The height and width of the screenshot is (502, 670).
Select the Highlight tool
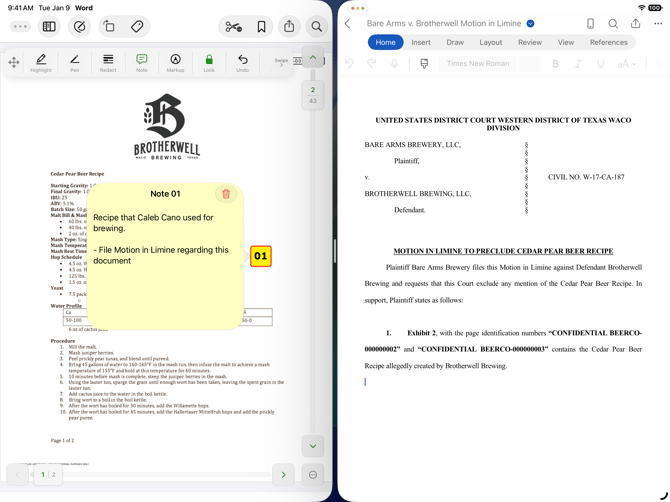click(x=41, y=63)
